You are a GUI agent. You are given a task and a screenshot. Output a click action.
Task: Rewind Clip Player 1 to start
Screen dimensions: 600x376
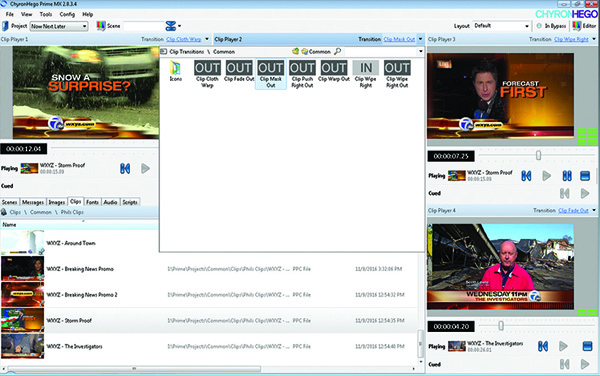[x=125, y=168]
